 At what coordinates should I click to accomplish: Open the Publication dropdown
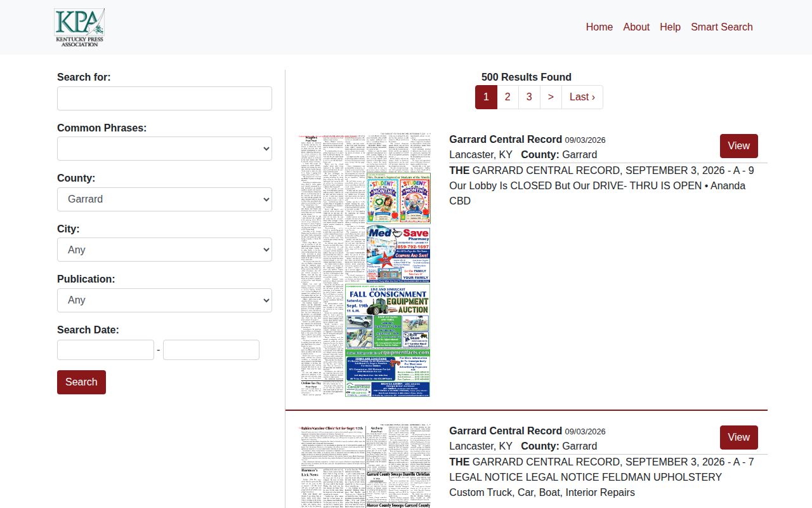164,300
